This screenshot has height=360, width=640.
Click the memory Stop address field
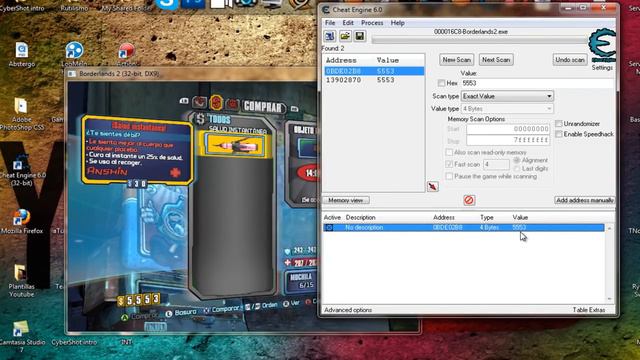pos(508,140)
